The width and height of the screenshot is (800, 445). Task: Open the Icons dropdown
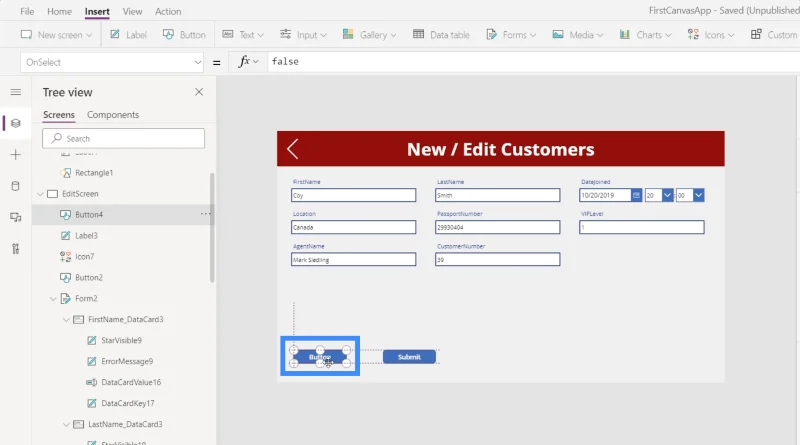pyautogui.click(x=711, y=35)
